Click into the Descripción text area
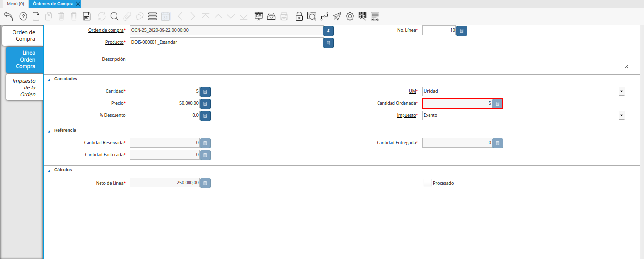Image resolution: width=644 pixels, height=260 pixels. (x=379, y=59)
